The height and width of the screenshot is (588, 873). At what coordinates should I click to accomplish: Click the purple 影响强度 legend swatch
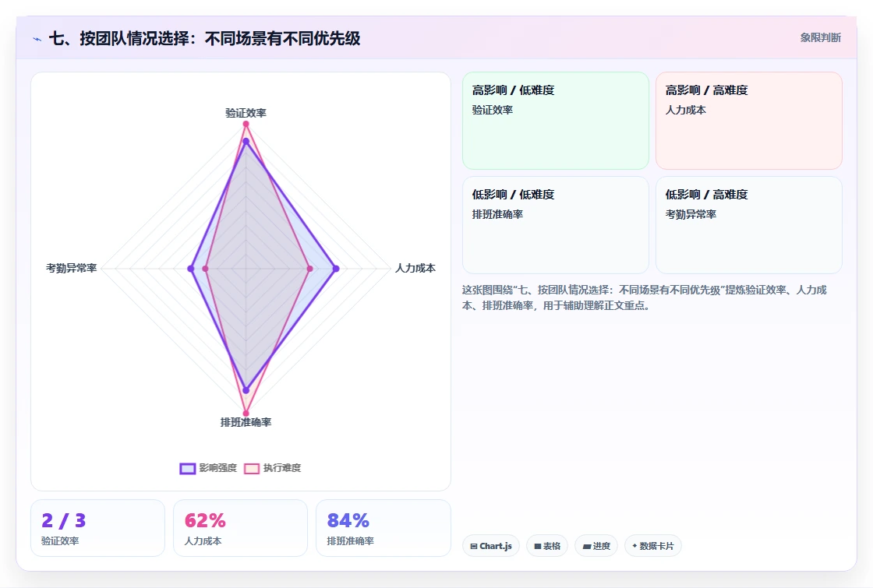188,468
